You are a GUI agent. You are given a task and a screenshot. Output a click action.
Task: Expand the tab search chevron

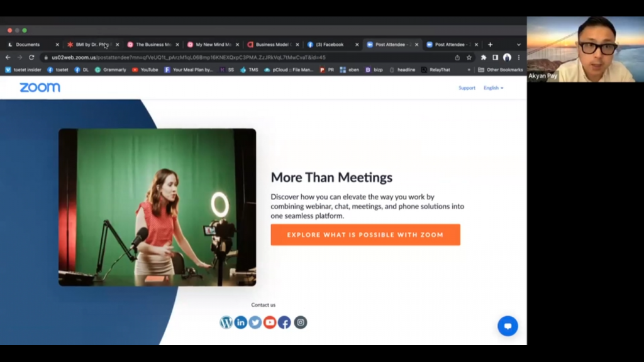[519, 45]
